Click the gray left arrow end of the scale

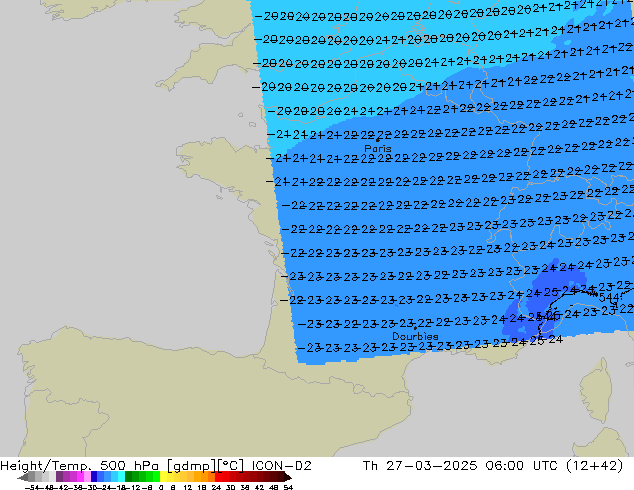pyautogui.click(x=22, y=477)
